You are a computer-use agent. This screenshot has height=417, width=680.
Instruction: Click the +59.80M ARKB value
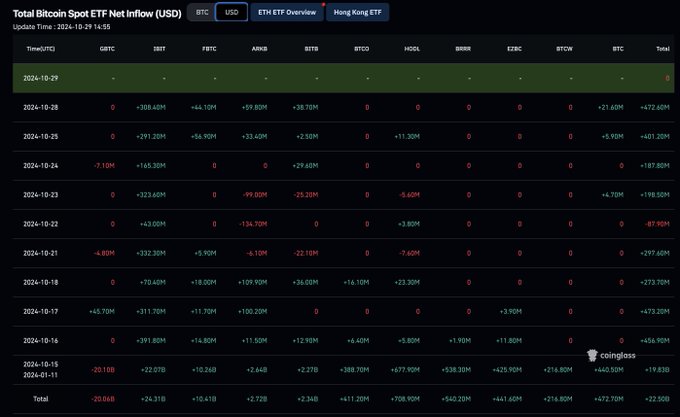[254, 108]
